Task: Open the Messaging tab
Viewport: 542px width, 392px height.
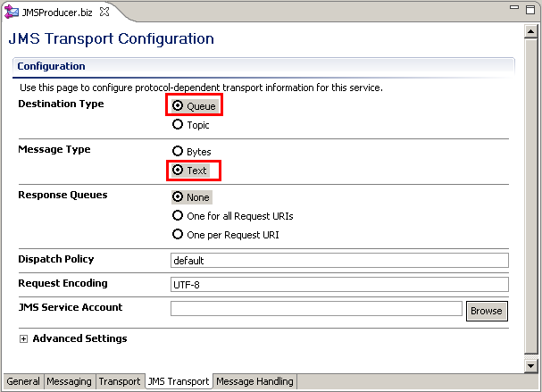Action: 69,381
